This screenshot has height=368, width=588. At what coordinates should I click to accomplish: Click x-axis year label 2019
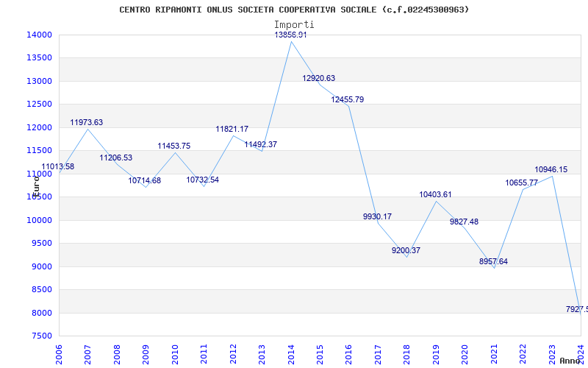point(436,354)
